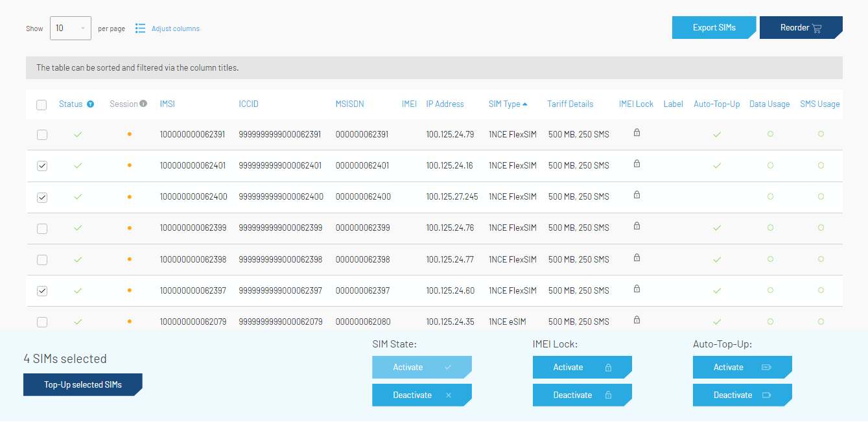Activate IMEI Lock for selected SIMs

pyautogui.click(x=581, y=368)
